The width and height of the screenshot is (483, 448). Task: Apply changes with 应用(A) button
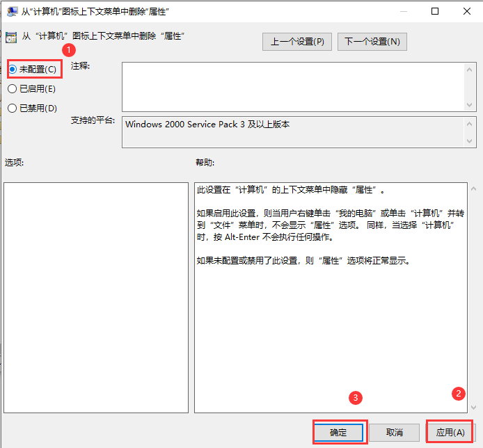(x=450, y=432)
